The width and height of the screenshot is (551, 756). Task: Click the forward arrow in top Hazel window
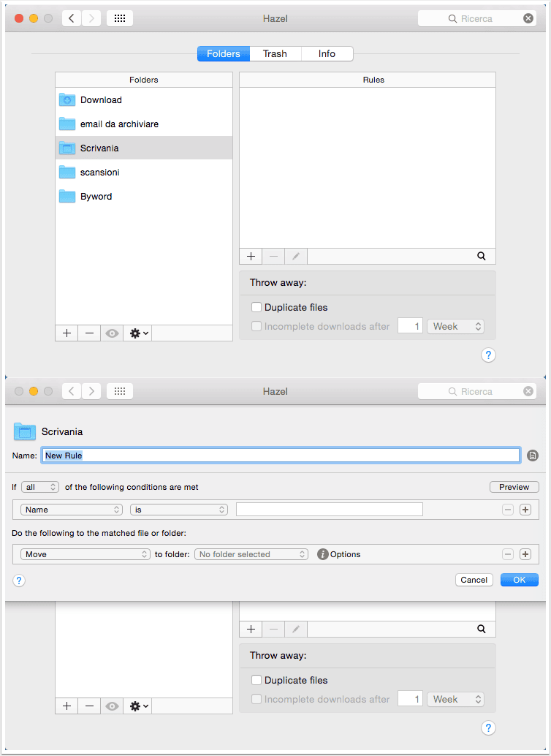(91, 18)
